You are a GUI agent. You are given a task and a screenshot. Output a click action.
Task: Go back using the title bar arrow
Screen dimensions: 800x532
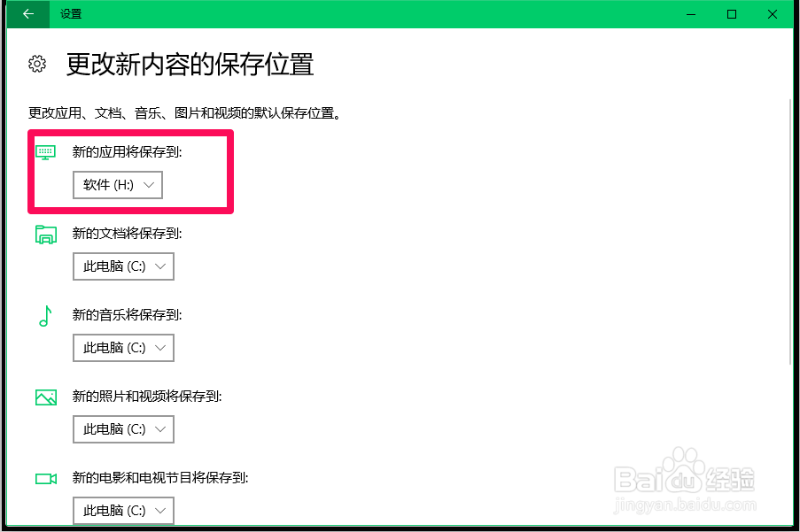pos(28,14)
